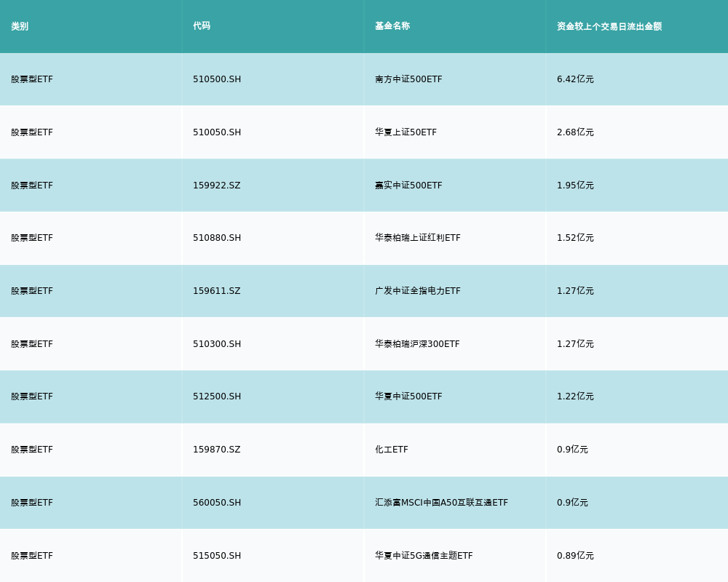The image size is (728, 582).
Task: Click 1.27亿元 in the 159611.SZ row
Action: click(575, 291)
